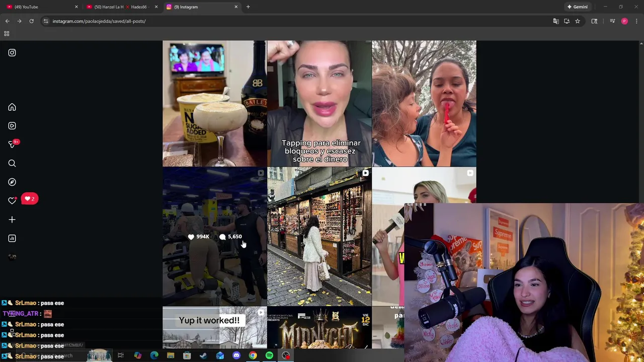Open the profile avatar in the sidebar
Viewport: 644px width, 362px height.
12,257
